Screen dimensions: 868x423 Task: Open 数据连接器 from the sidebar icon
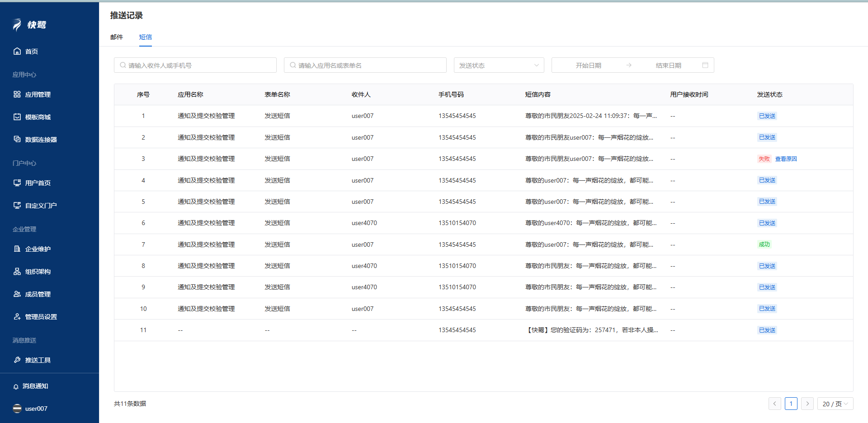[x=17, y=139]
